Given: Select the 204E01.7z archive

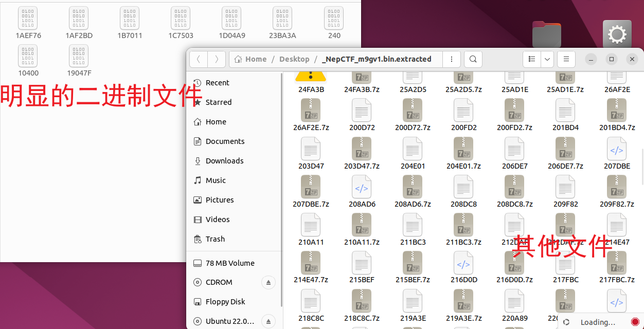Looking at the screenshot, I should pyautogui.click(x=463, y=153).
